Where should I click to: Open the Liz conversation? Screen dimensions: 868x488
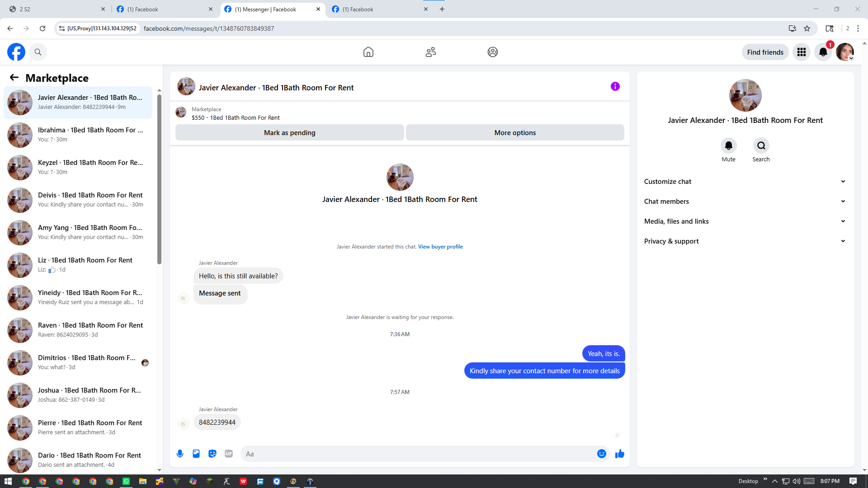click(78, 265)
